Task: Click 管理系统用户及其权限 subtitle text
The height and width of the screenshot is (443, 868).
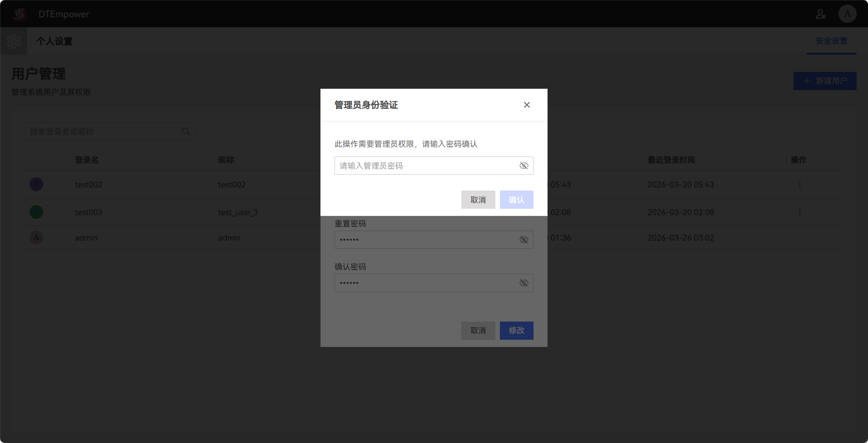Action: pyautogui.click(x=51, y=92)
